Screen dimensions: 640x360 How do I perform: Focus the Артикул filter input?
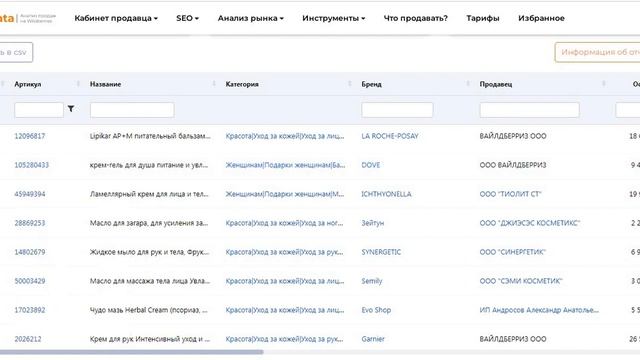pos(39,110)
